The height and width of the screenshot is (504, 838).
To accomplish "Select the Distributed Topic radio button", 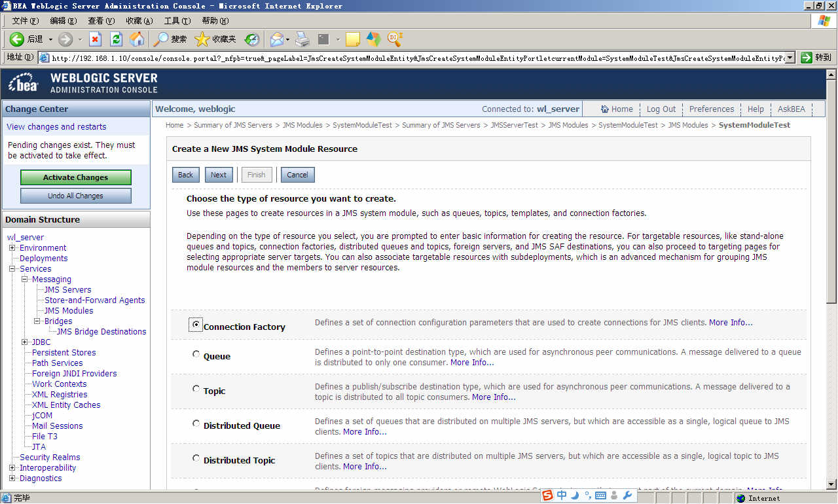I will 196,458.
